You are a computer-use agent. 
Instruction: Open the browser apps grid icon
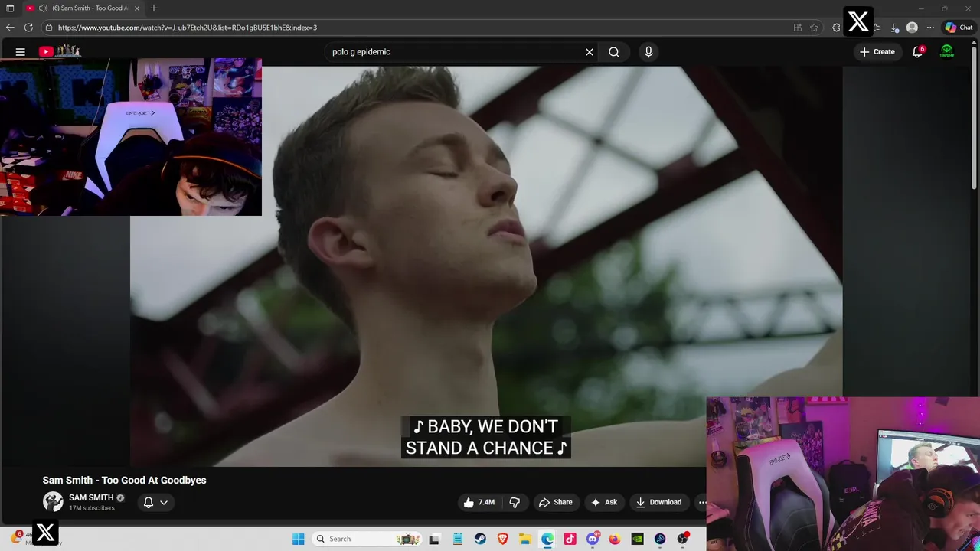point(798,28)
